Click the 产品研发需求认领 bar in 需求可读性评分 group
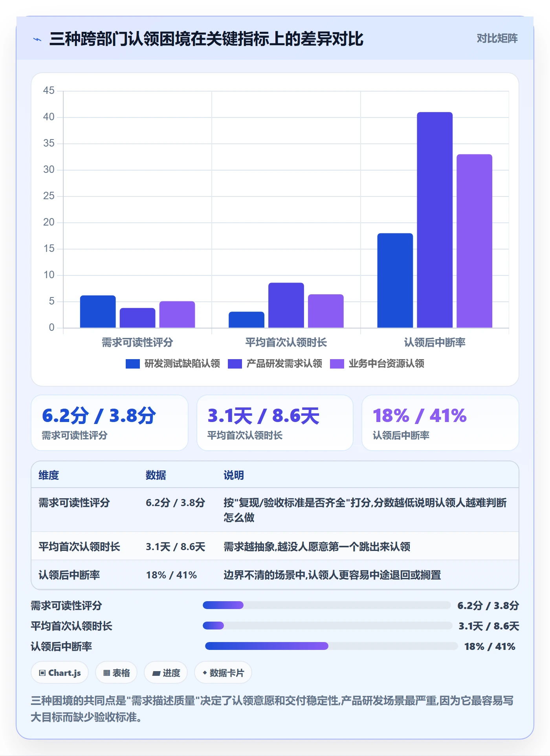This screenshot has width=550, height=756. [x=137, y=317]
